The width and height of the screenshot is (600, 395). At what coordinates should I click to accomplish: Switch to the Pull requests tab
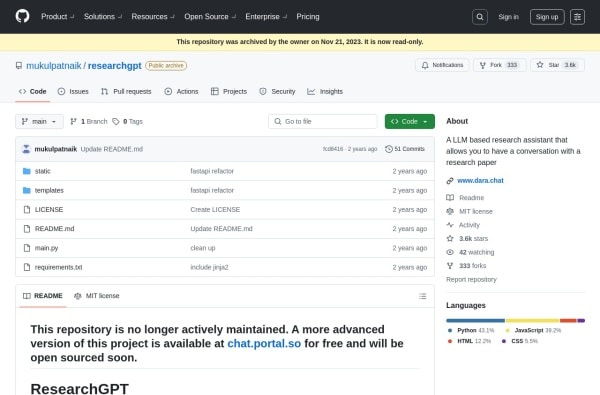[126, 91]
